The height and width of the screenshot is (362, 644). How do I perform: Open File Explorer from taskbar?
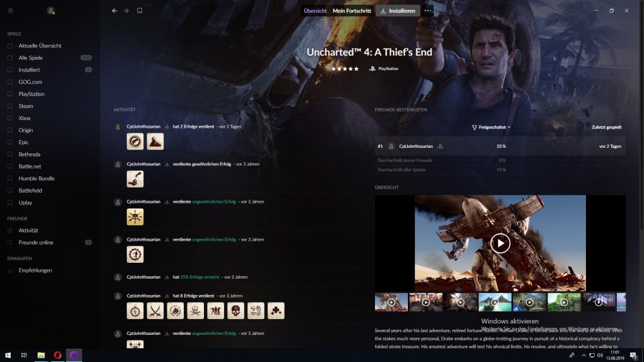[40, 355]
